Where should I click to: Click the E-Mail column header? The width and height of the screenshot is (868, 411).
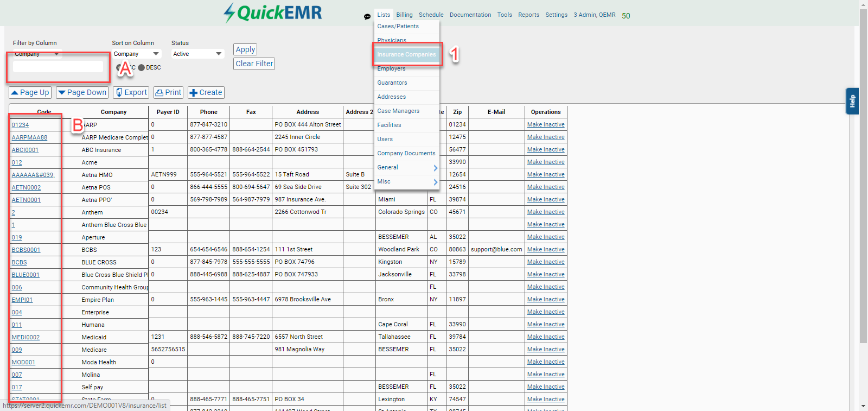496,112
